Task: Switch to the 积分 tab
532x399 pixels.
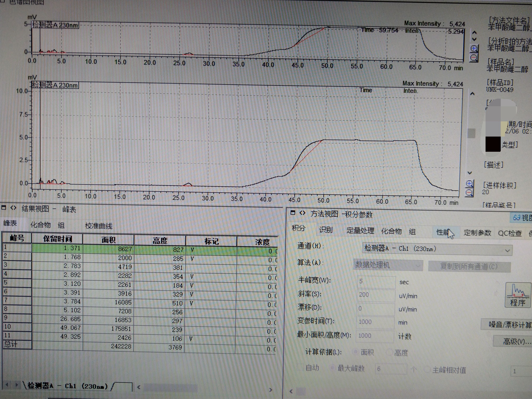Action: tap(299, 228)
